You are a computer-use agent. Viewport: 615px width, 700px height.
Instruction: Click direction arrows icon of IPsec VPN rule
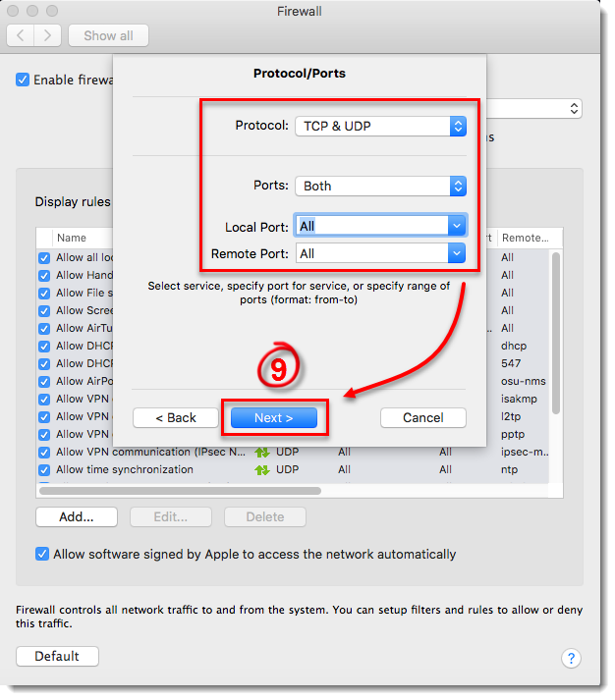tap(262, 453)
